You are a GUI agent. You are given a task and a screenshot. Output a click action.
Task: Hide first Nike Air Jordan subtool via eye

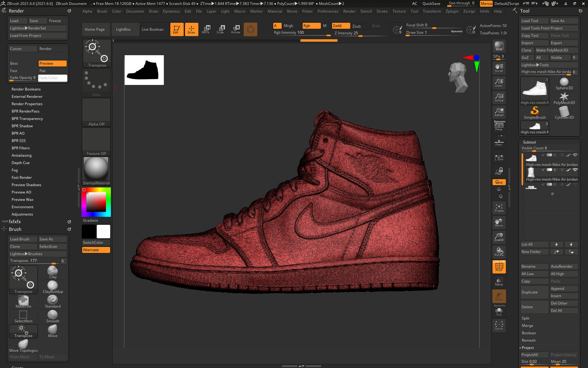tap(575, 155)
